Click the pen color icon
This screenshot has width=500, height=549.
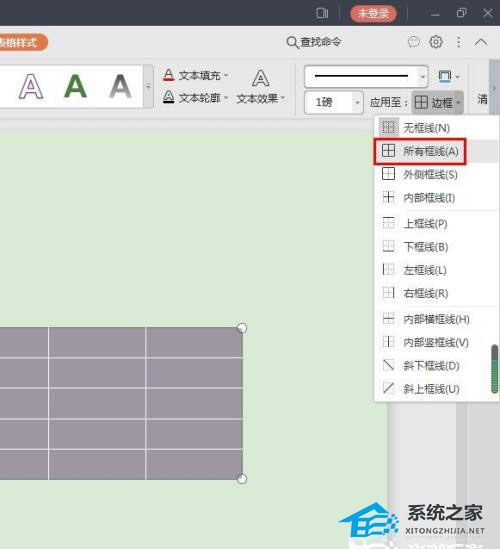coord(445,76)
